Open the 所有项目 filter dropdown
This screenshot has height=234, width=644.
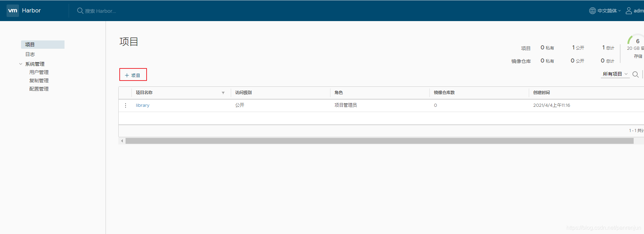(x=615, y=74)
